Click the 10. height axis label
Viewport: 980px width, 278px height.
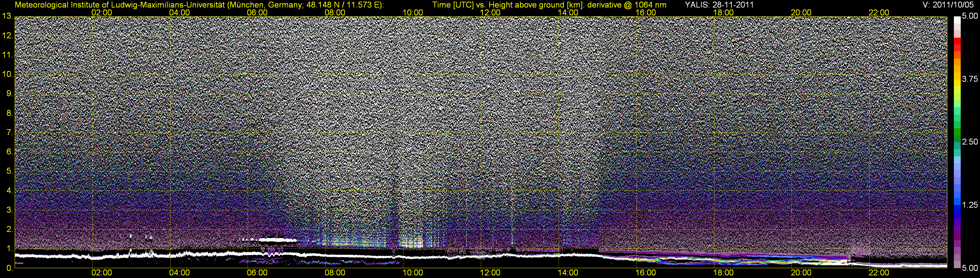click(7, 74)
